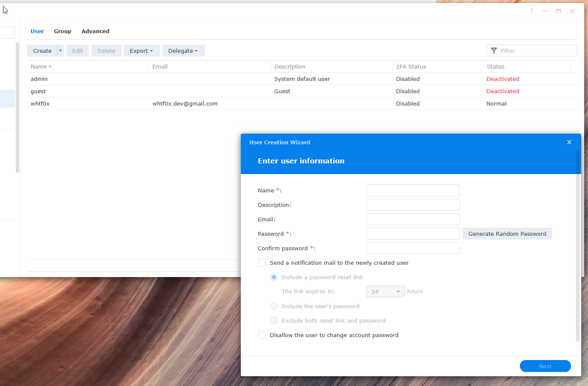
Task: Check Disallow the user to change password
Action: point(262,335)
